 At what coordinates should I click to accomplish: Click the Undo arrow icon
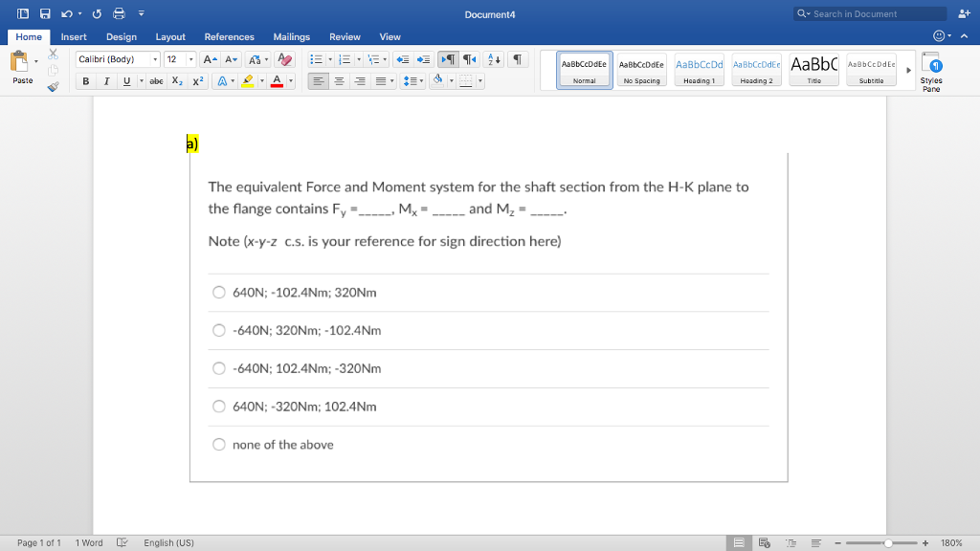click(x=66, y=13)
